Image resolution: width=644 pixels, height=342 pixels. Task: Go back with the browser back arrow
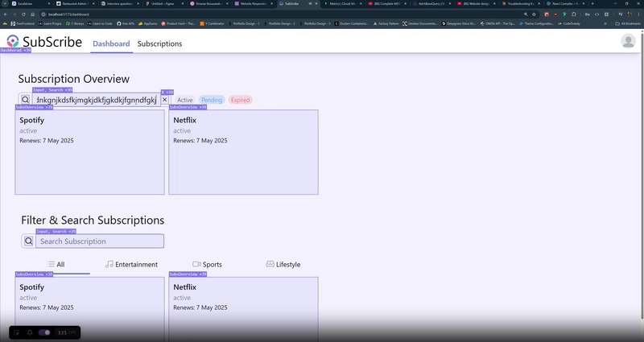coord(6,14)
